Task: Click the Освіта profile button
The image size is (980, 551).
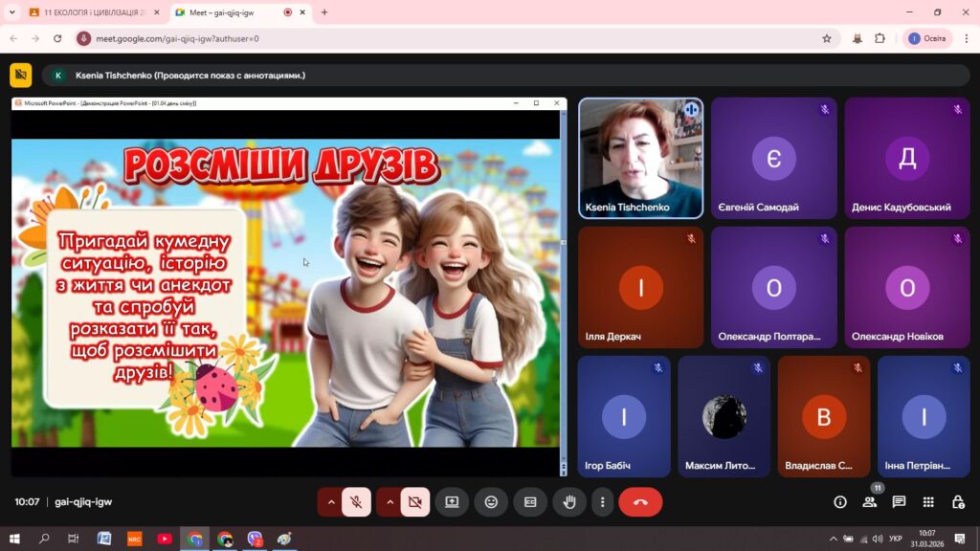Action: pos(927,38)
